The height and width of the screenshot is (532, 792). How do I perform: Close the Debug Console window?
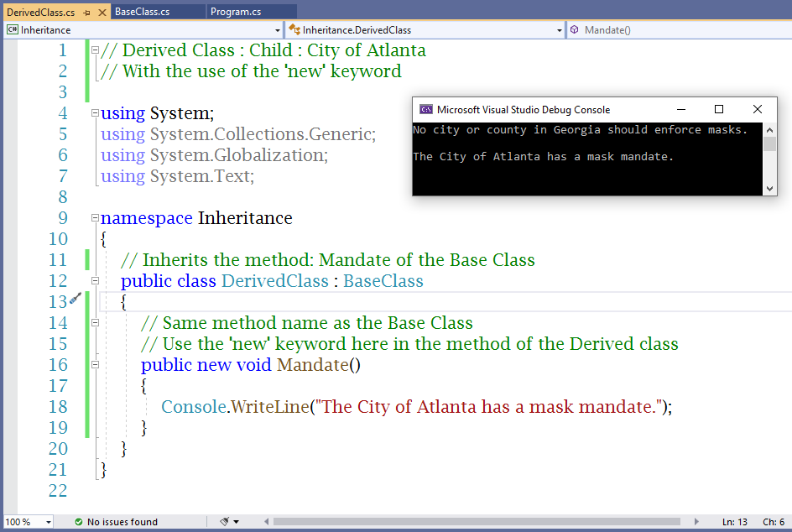tap(757, 109)
